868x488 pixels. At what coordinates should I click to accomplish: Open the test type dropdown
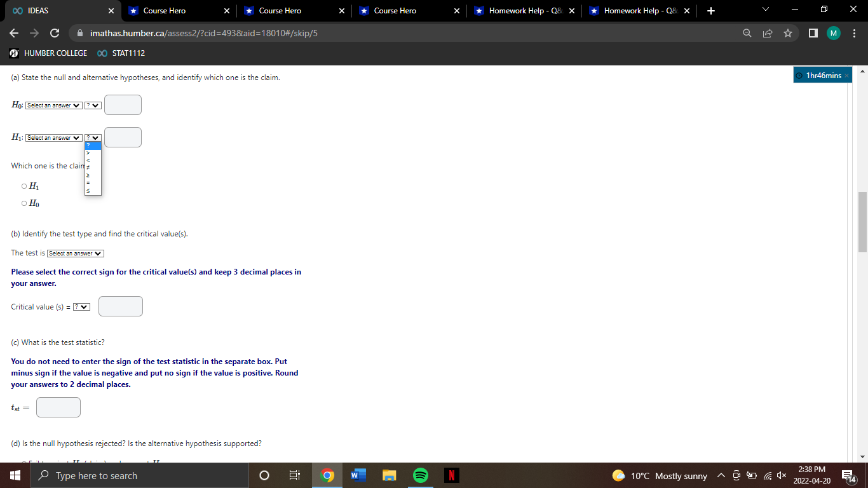click(76, 254)
